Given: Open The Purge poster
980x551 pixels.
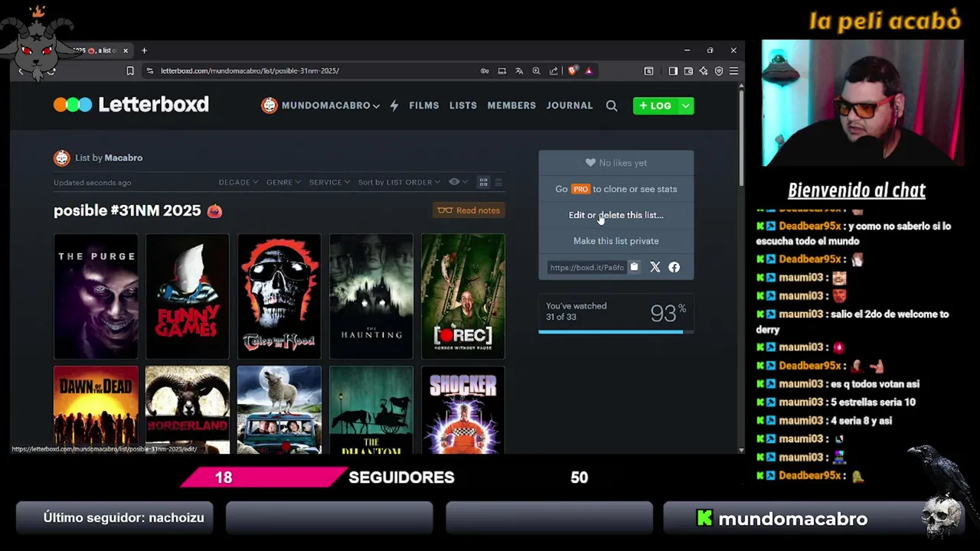Looking at the screenshot, I should (96, 297).
